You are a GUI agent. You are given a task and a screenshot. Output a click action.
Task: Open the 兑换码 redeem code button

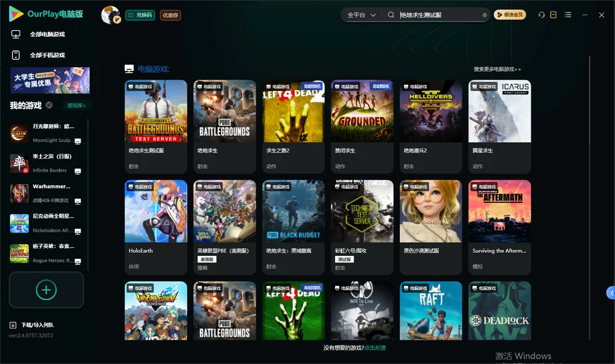point(140,15)
